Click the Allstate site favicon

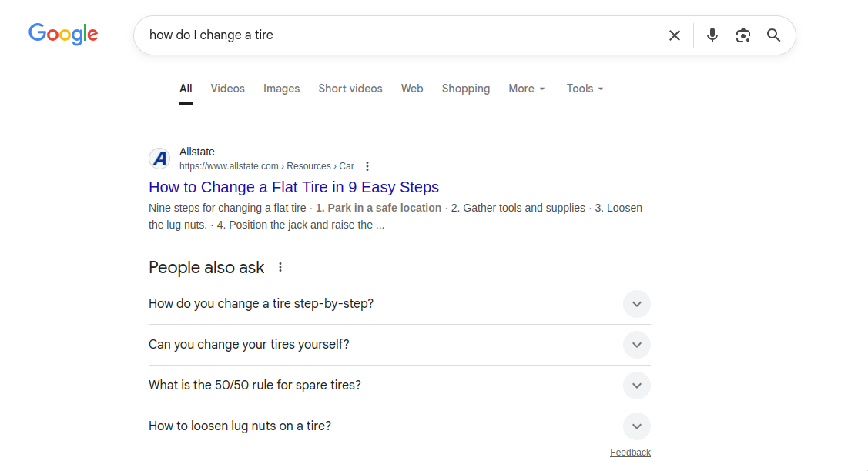coord(159,159)
